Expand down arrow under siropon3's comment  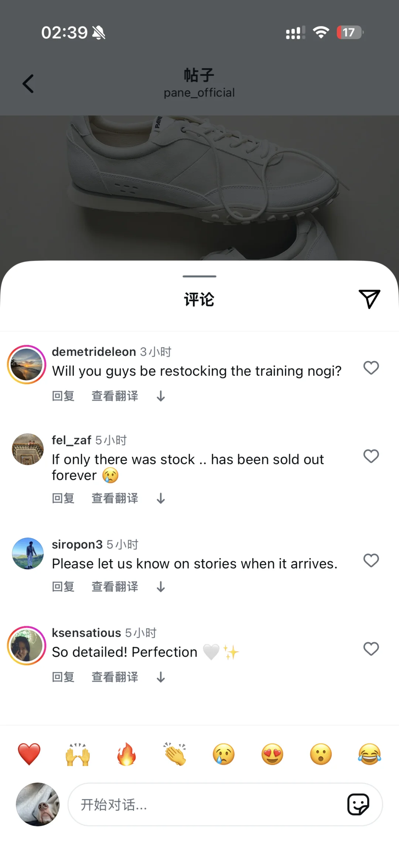[161, 587]
